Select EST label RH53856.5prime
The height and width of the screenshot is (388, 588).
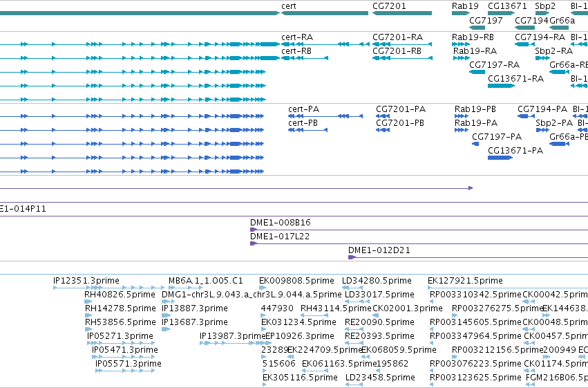tap(120, 322)
